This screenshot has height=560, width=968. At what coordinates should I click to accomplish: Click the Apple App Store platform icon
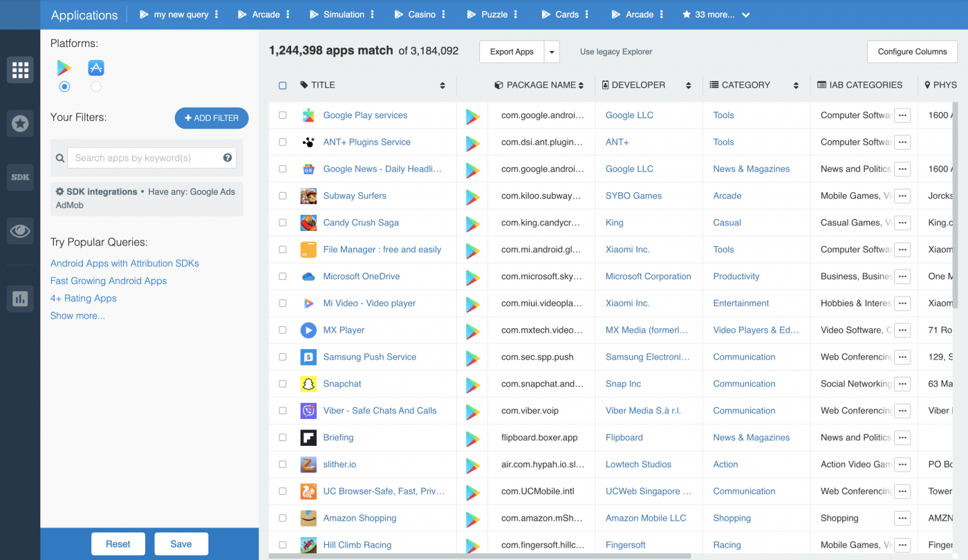click(x=96, y=68)
